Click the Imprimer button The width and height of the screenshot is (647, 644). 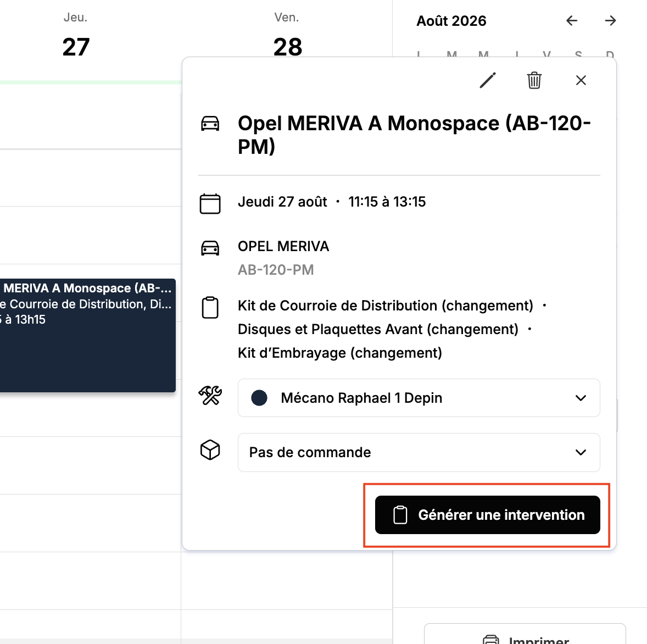[525, 634]
